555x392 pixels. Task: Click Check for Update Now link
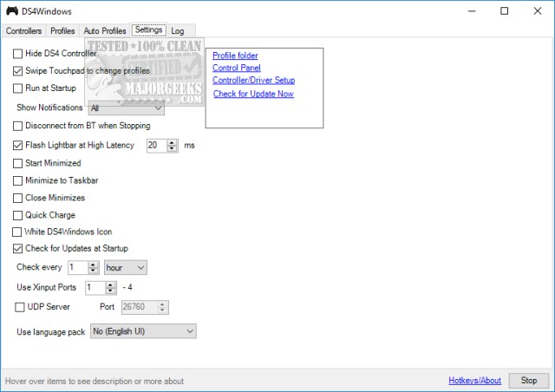[x=253, y=94]
